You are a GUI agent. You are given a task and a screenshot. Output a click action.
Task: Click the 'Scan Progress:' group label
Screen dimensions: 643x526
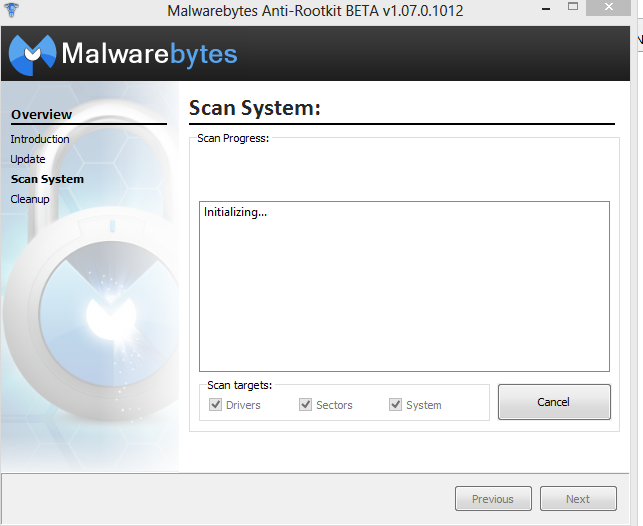233,138
